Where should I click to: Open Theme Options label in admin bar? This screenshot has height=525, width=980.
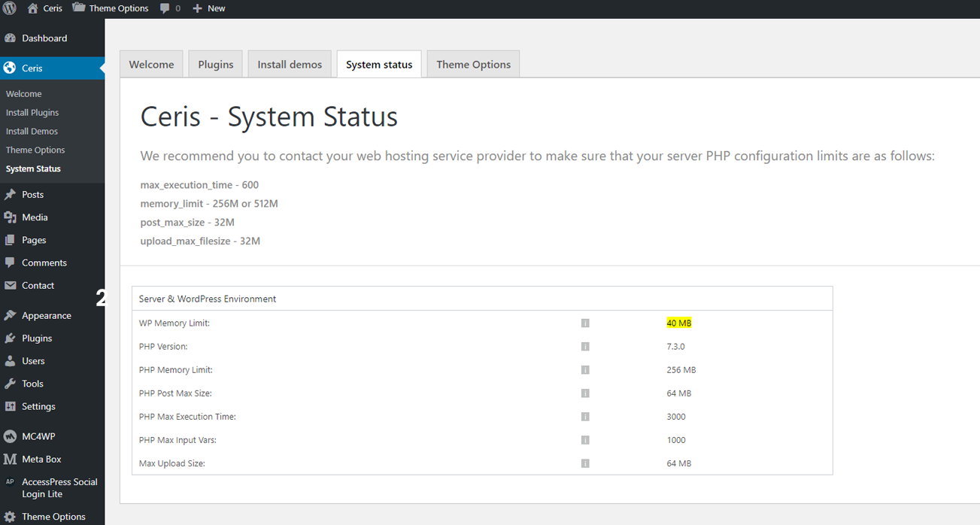(119, 8)
